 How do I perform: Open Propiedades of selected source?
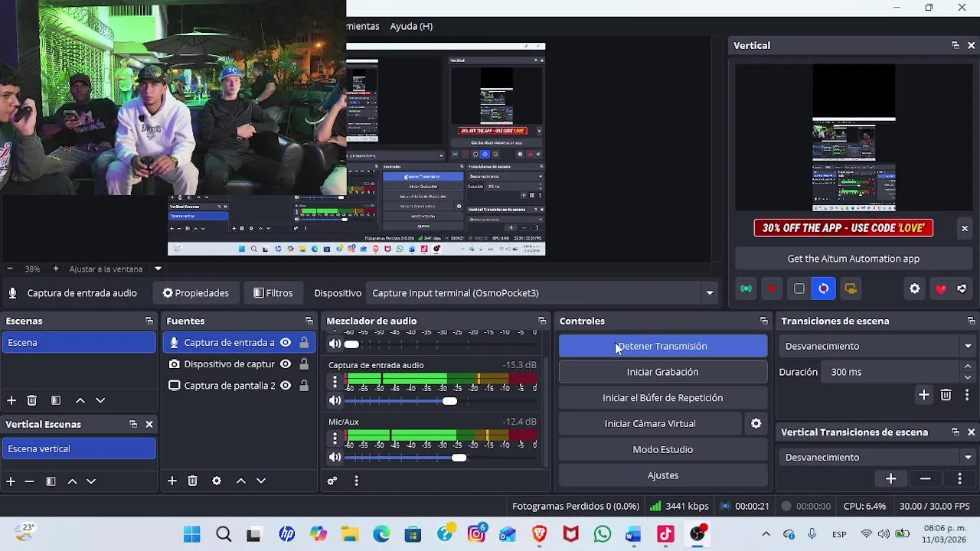click(x=195, y=293)
